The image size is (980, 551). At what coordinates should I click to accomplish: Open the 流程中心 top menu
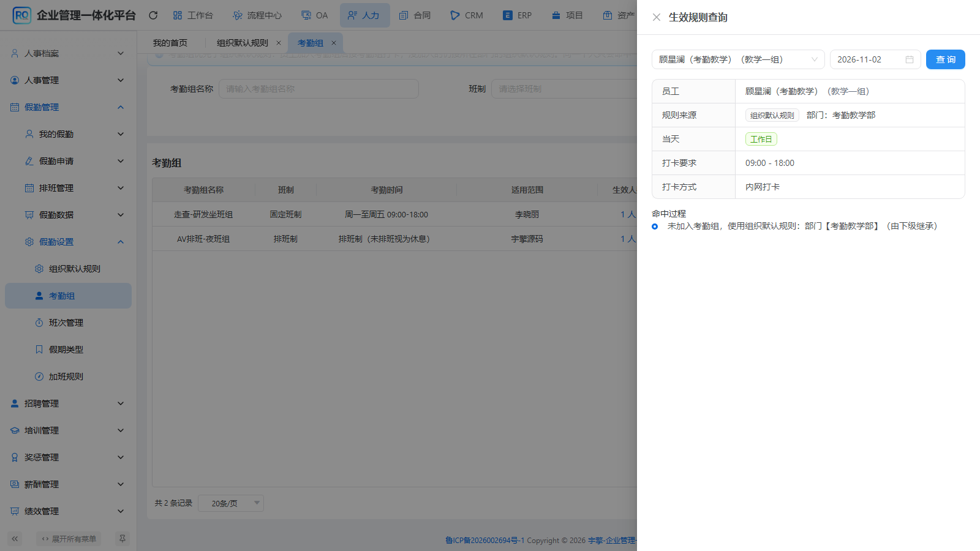coord(257,15)
